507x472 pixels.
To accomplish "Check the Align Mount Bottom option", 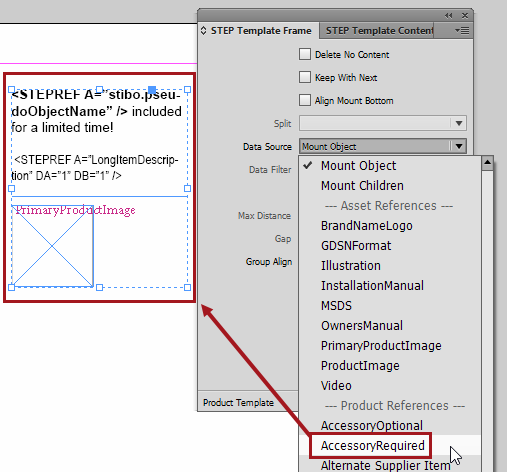I will [x=305, y=100].
